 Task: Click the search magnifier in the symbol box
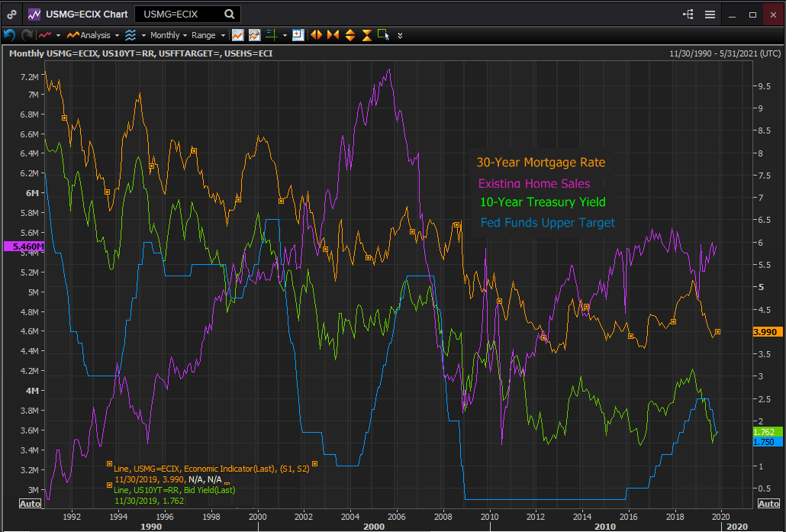pyautogui.click(x=230, y=15)
